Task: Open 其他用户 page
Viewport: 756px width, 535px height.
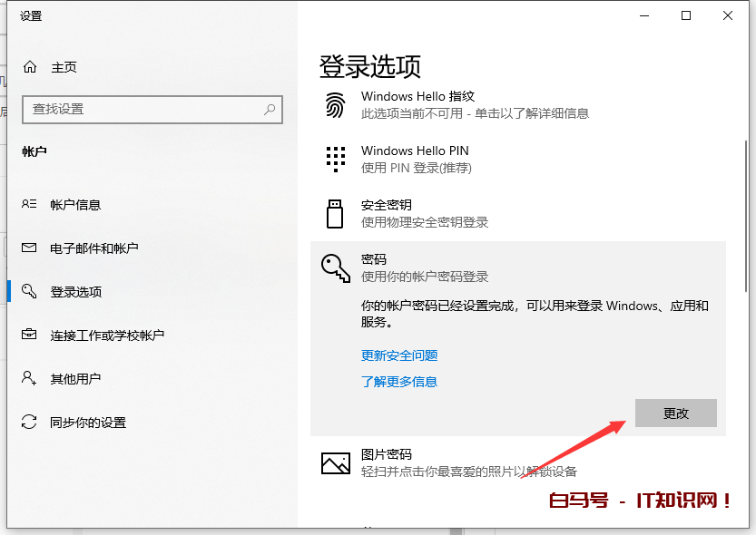Action: pyautogui.click(x=75, y=379)
